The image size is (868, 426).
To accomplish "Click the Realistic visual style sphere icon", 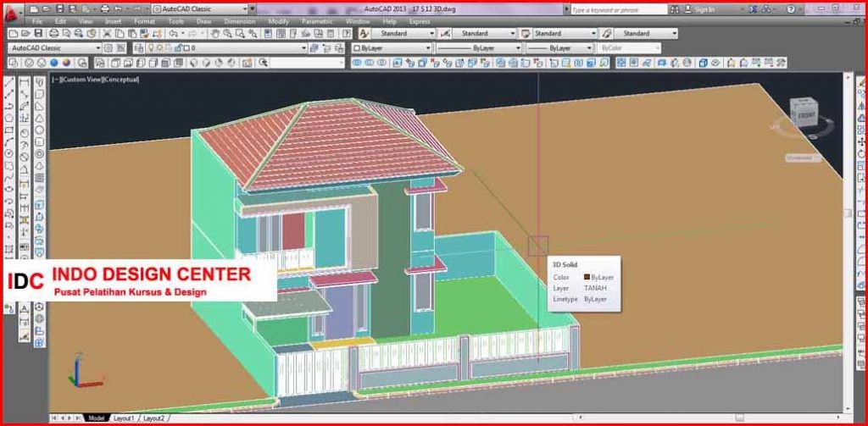I will click(x=53, y=63).
